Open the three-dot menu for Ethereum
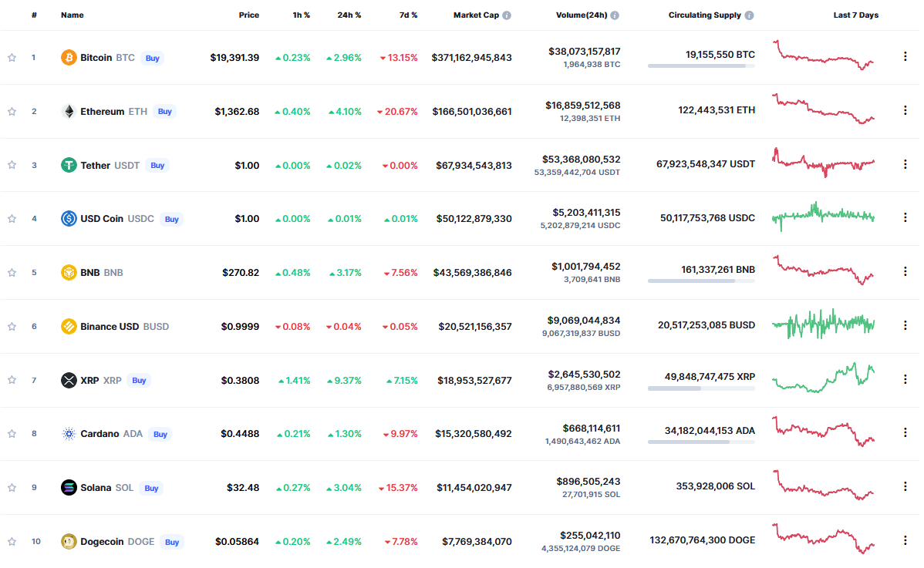924x568 pixels. click(x=905, y=111)
